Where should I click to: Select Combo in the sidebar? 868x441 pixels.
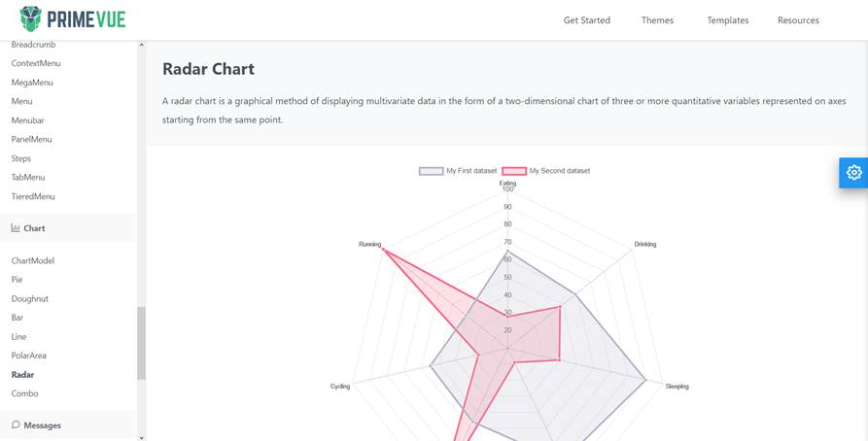point(24,393)
